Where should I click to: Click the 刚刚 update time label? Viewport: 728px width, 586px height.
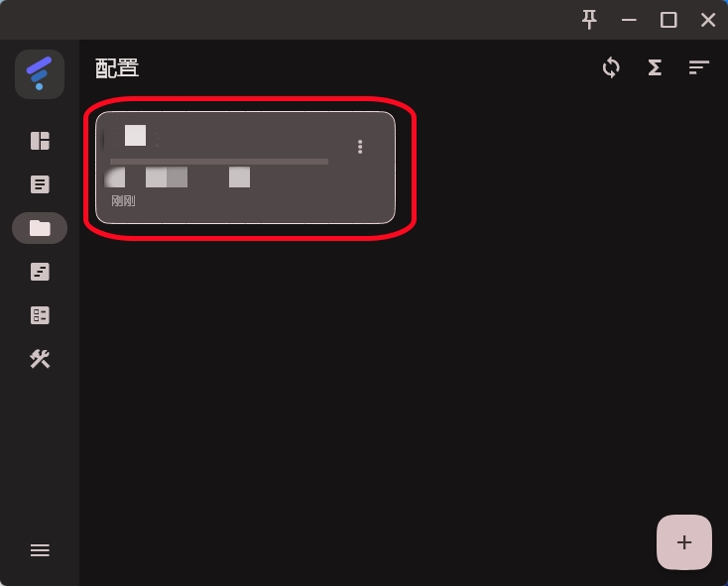123,201
